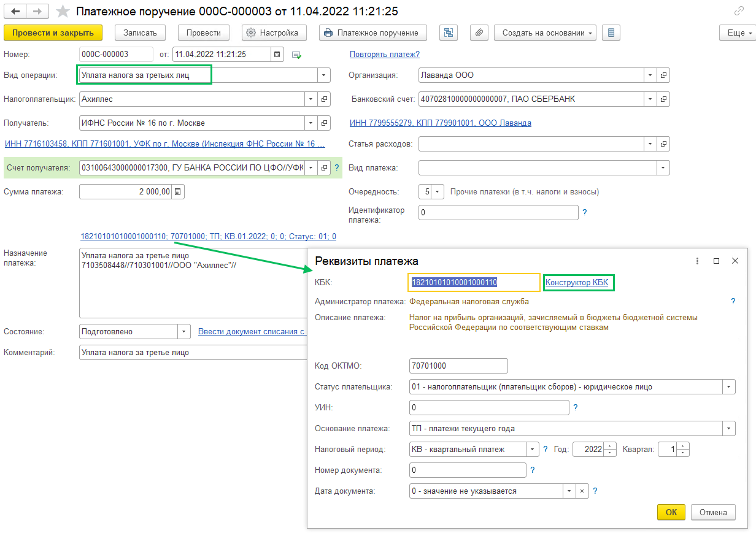756x533 pixels.
Task: Click Провести и закрыть button
Action: pos(53,33)
